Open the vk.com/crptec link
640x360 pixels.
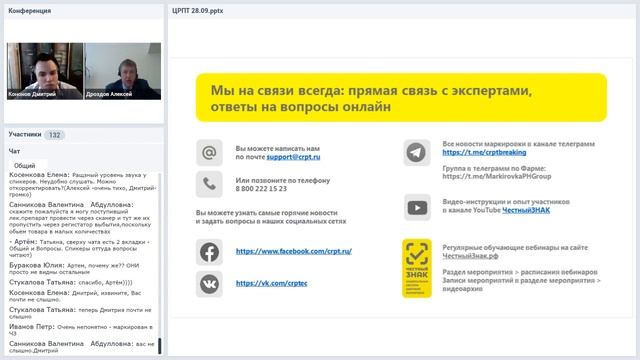coord(271,283)
